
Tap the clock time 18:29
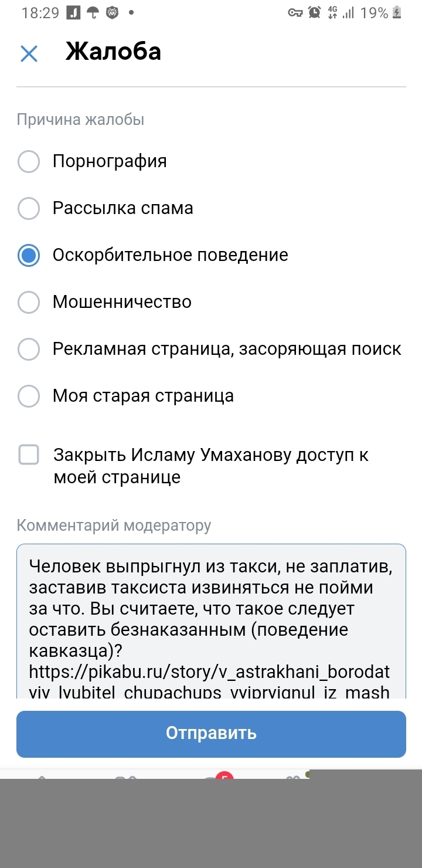pyautogui.click(x=40, y=13)
